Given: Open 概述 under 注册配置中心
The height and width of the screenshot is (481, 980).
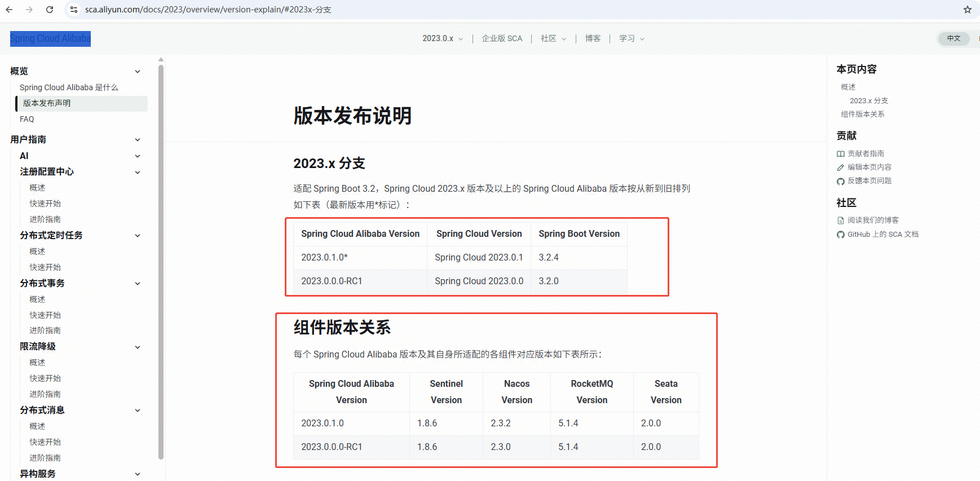Looking at the screenshot, I should tap(37, 188).
